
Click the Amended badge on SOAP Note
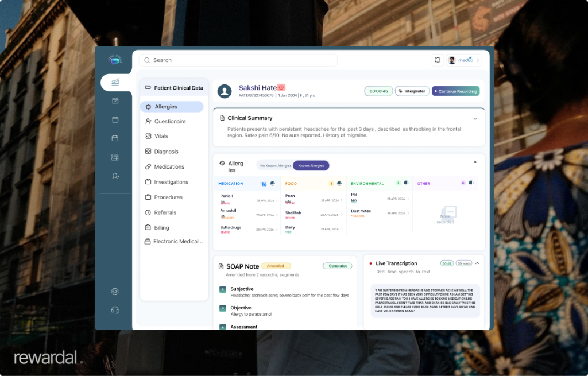[x=276, y=266]
